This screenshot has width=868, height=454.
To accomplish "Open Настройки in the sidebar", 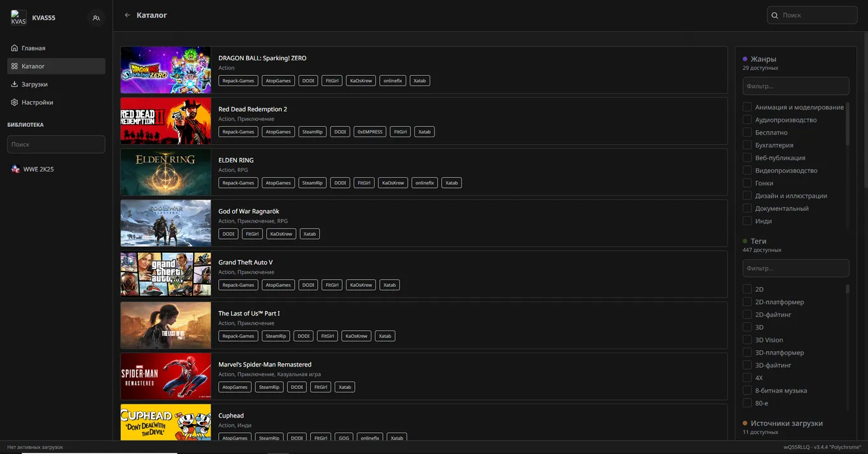I will click(x=56, y=102).
